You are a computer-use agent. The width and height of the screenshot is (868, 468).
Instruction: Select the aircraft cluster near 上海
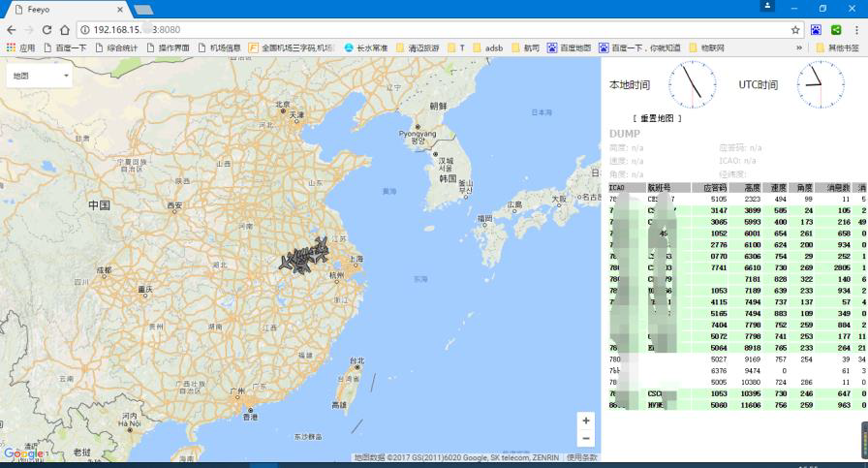pos(304,257)
